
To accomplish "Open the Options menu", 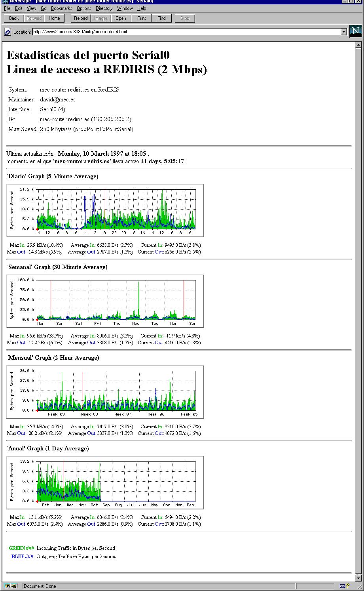I will 84,8.
